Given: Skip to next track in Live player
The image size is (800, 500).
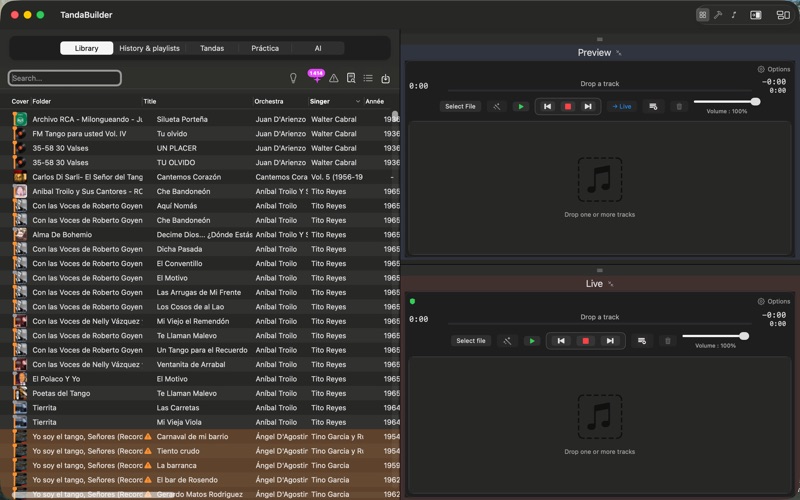Looking at the screenshot, I should [x=610, y=341].
